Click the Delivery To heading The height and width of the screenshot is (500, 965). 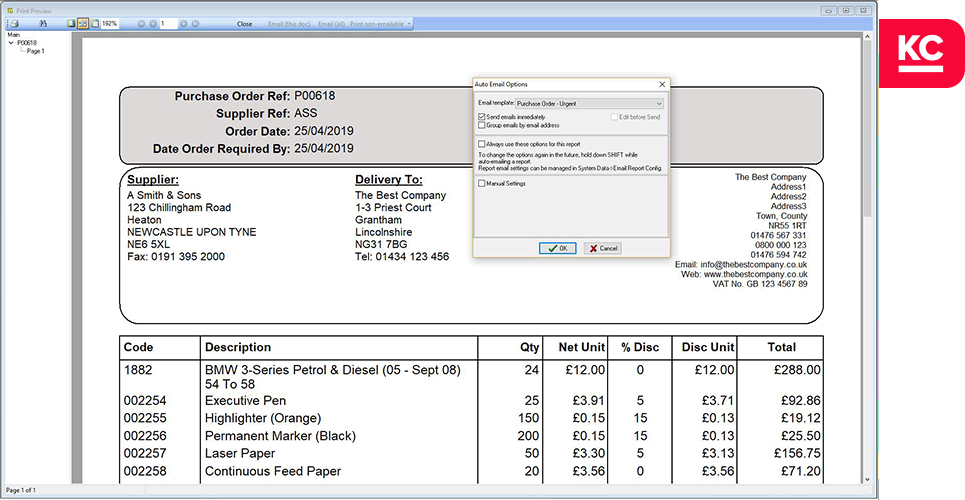pyautogui.click(x=389, y=180)
